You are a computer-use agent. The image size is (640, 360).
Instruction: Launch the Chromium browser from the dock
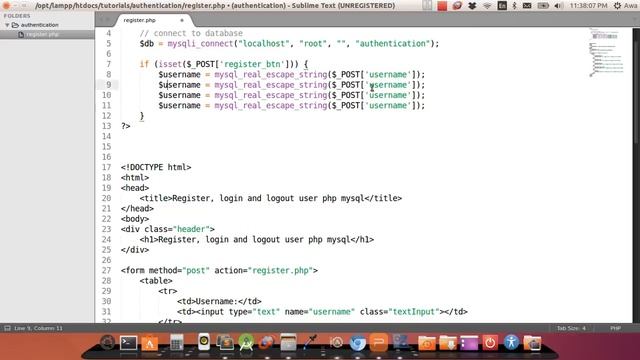pyautogui.click(x=358, y=343)
